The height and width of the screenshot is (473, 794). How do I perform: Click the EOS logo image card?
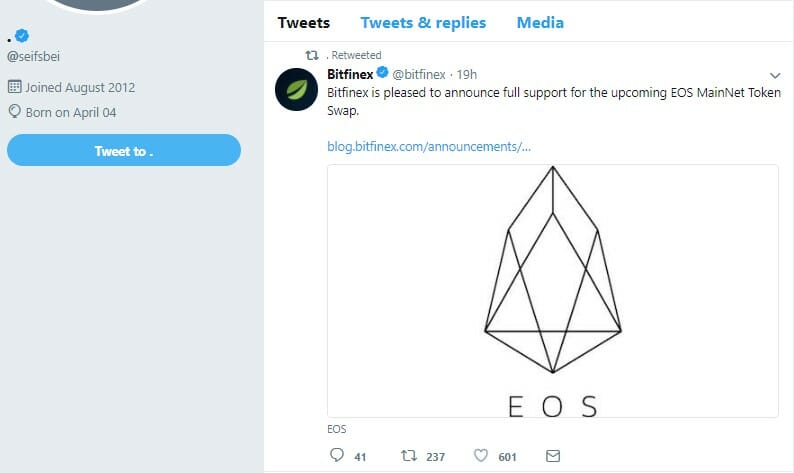pyautogui.click(x=553, y=290)
